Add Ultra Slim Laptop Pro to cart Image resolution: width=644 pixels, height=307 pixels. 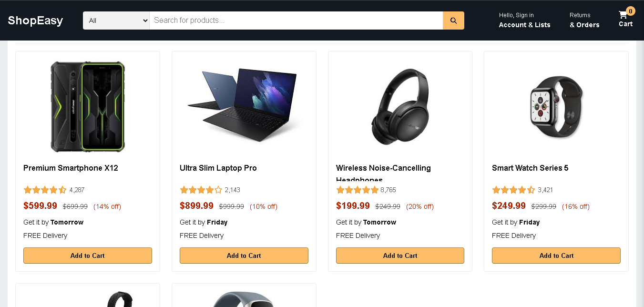244,256
